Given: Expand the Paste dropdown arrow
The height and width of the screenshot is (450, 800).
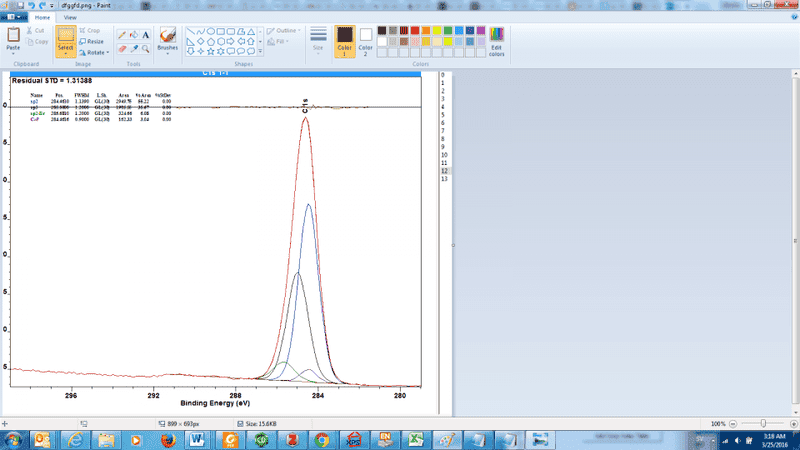Looking at the screenshot, I should (13, 52).
